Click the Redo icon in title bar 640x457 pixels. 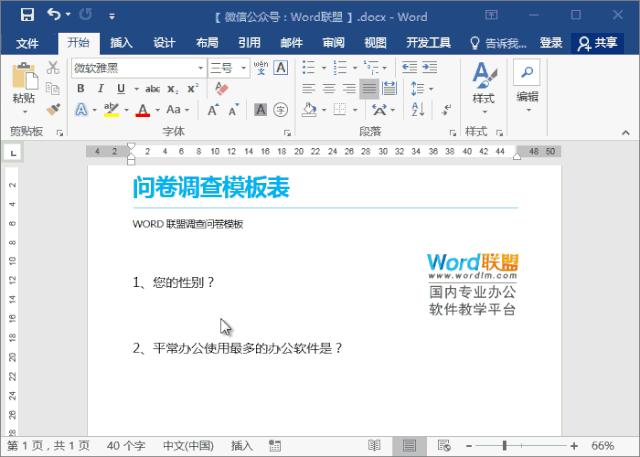(x=85, y=15)
